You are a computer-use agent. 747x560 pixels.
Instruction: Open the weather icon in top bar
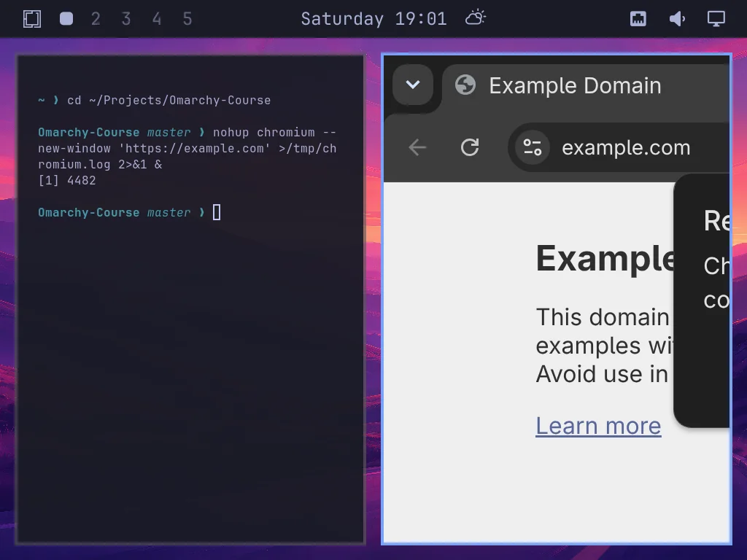click(x=476, y=18)
